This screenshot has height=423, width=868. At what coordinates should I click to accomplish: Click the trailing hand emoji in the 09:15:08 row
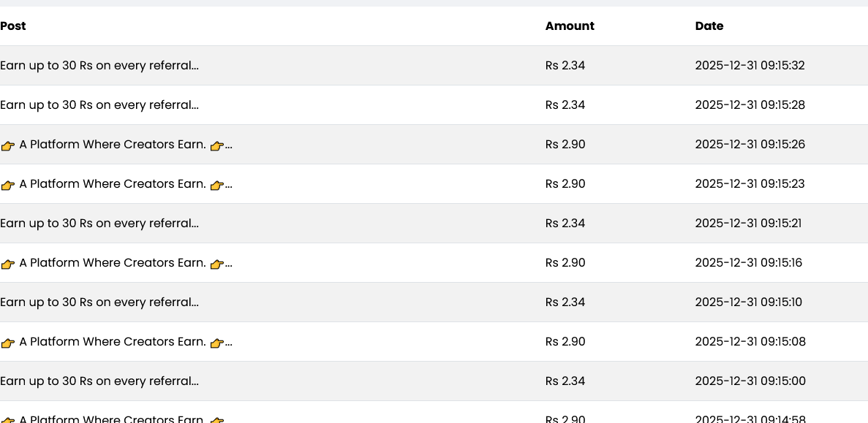click(x=217, y=343)
